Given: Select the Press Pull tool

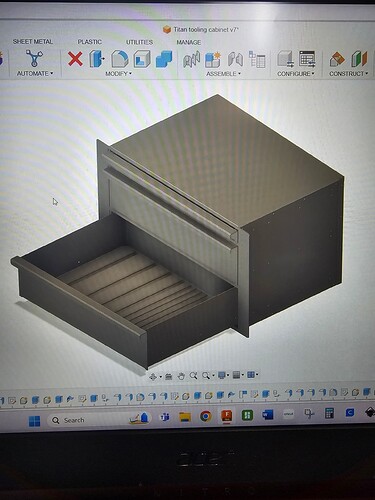Looking at the screenshot, I should tap(96, 59).
